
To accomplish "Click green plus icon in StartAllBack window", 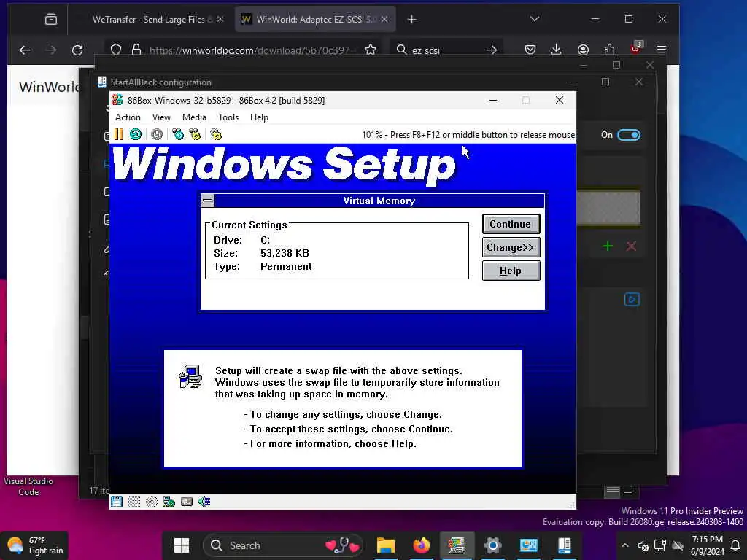I will (608, 246).
